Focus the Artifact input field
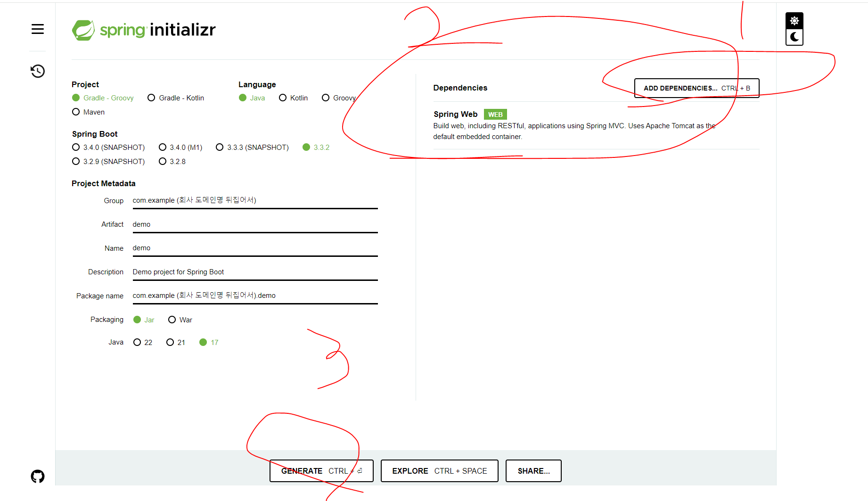The image size is (868, 501). tap(255, 224)
